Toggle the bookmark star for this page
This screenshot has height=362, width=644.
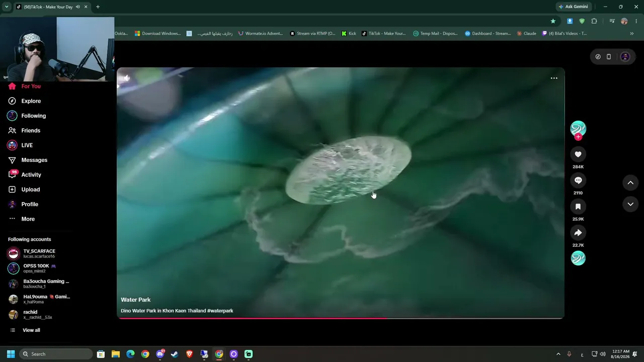(553, 21)
